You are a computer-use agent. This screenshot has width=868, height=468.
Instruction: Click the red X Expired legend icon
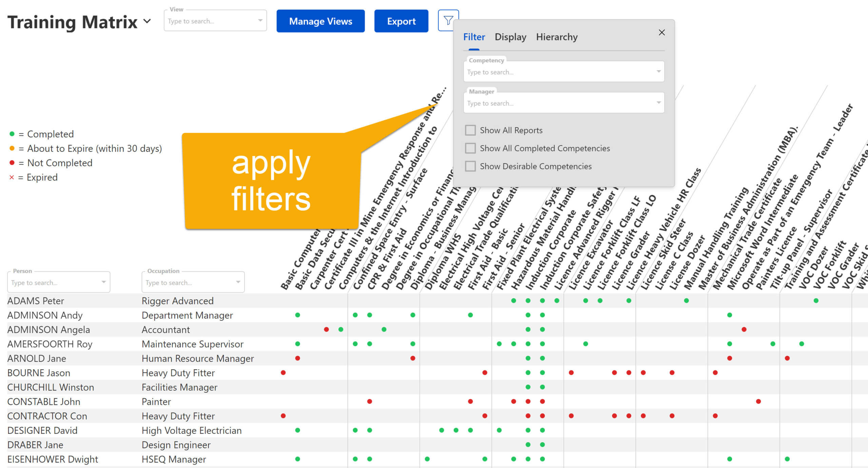point(12,177)
